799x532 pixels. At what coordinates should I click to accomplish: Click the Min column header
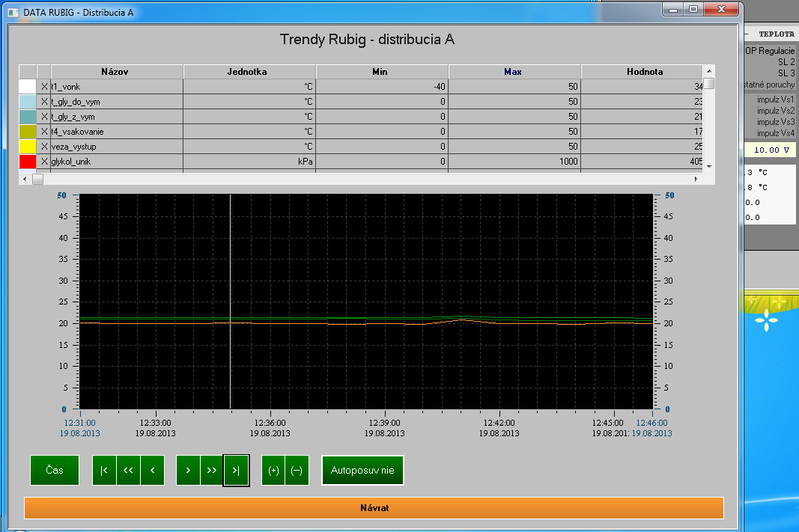pyautogui.click(x=382, y=72)
